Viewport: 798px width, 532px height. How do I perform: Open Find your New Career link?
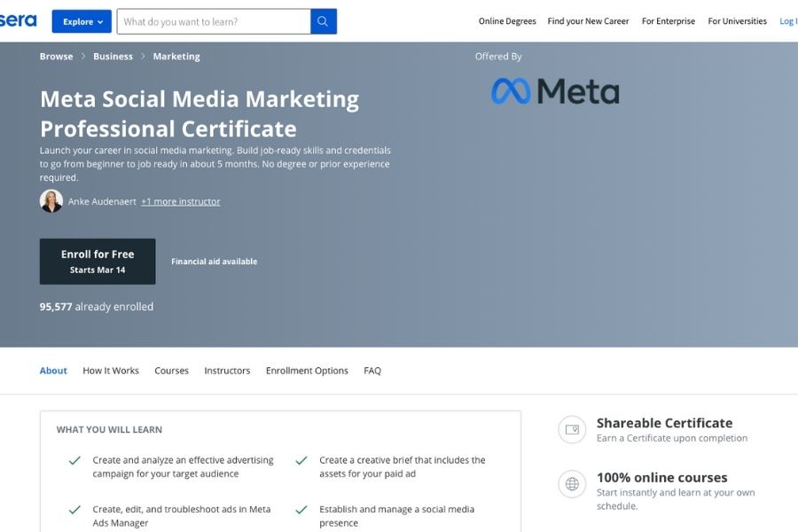[x=588, y=21]
